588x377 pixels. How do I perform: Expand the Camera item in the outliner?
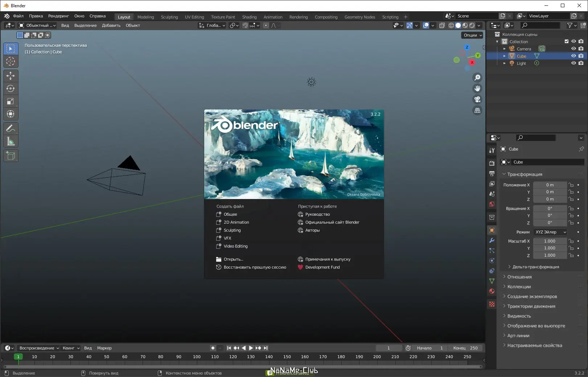504,49
